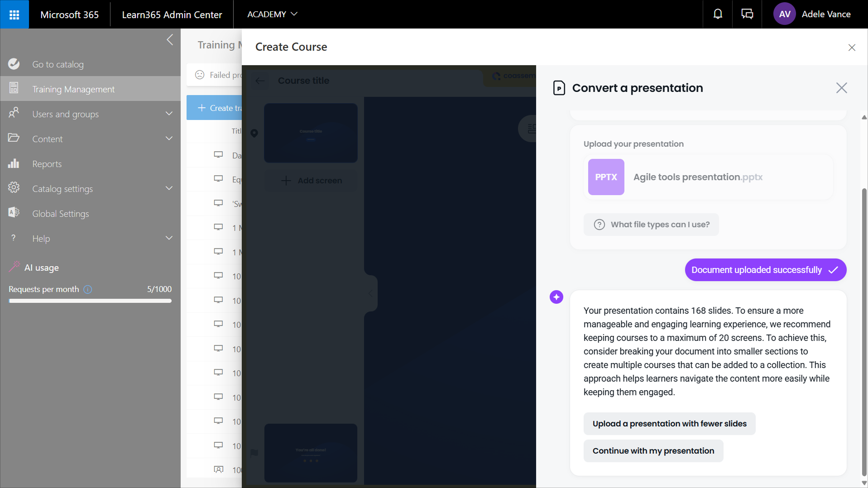Open the ACADEMY dropdown
This screenshot has height=488, width=868.
[x=272, y=14]
